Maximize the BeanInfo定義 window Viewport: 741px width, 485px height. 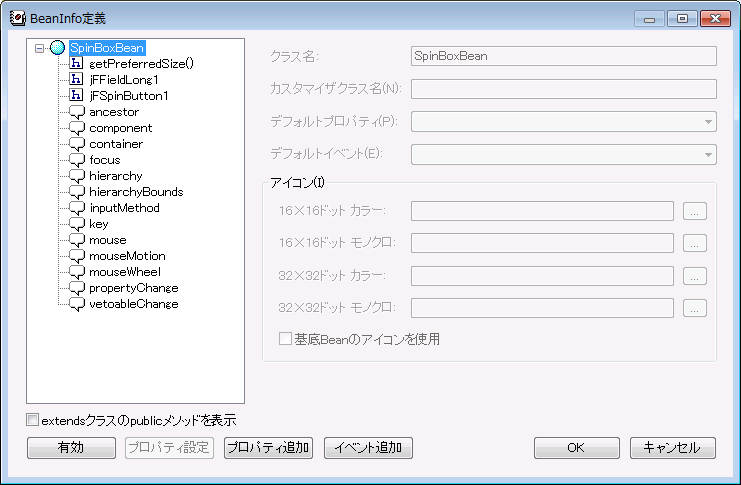pos(682,19)
